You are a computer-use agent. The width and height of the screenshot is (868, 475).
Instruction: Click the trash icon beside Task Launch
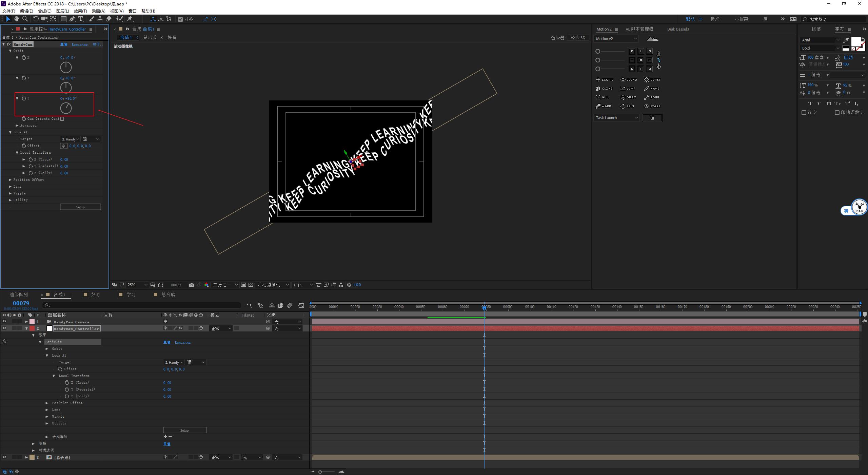pos(652,118)
